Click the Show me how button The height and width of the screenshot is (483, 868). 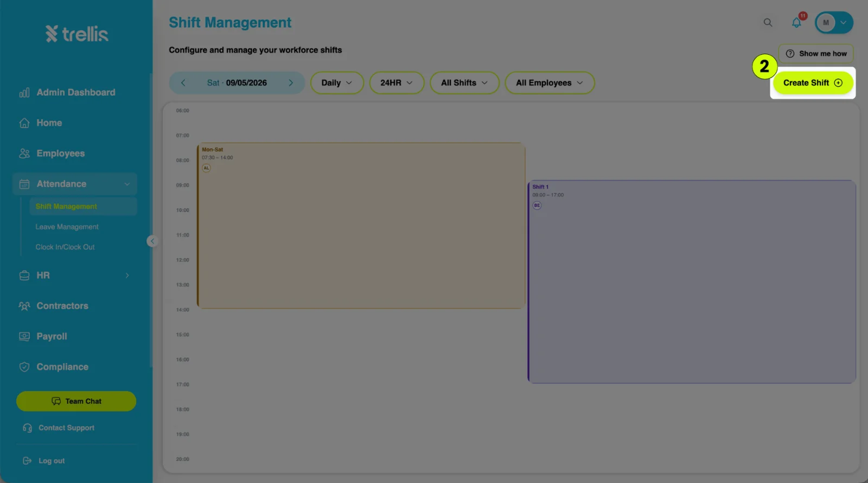(x=816, y=54)
